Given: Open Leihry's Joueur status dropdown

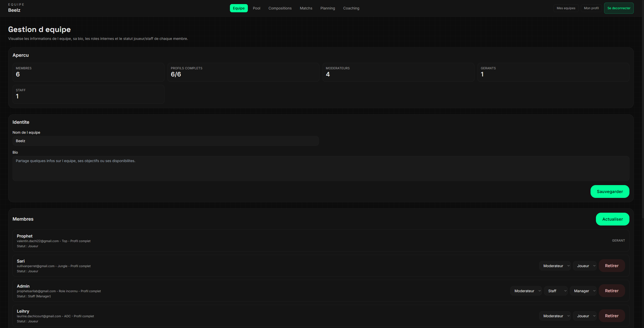Looking at the screenshot, I should [x=585, y=316].
